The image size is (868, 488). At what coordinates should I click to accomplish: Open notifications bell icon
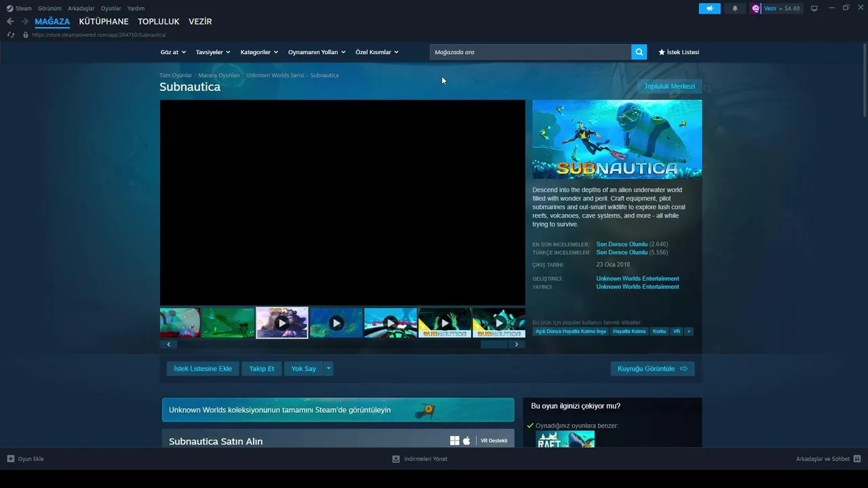click(x=735, y=9)
